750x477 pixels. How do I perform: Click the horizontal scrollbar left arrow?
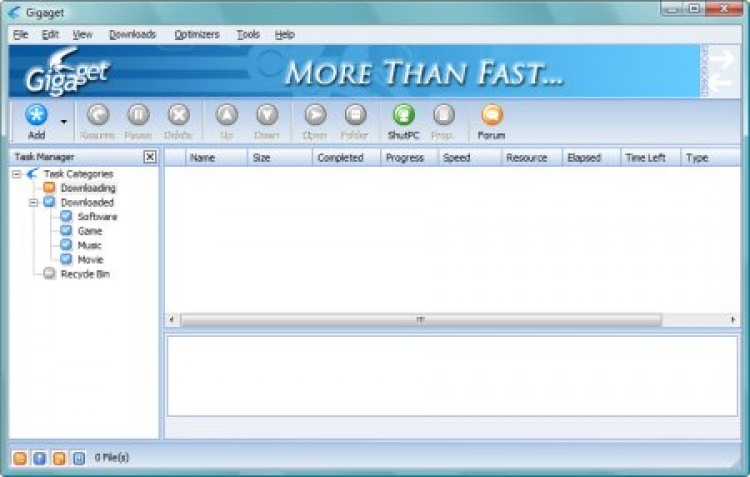tap(172, 320)
